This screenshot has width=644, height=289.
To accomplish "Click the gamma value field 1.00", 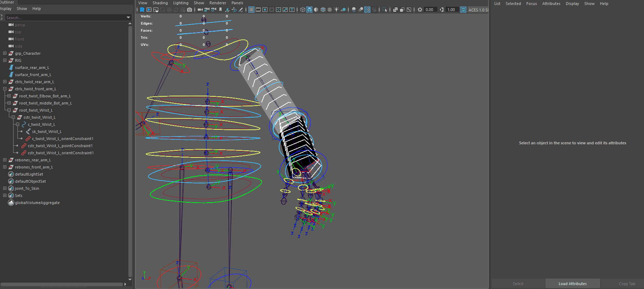I will [452, 10].
